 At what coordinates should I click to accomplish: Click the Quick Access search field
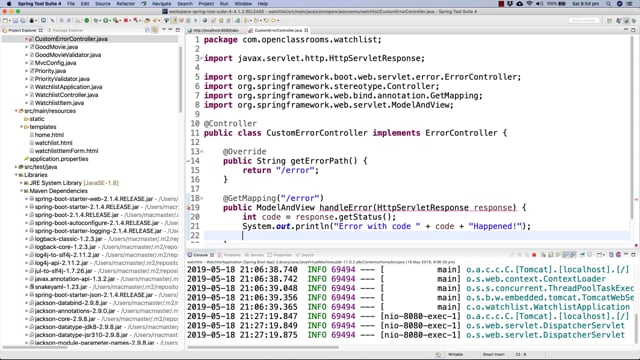point(584,20)
